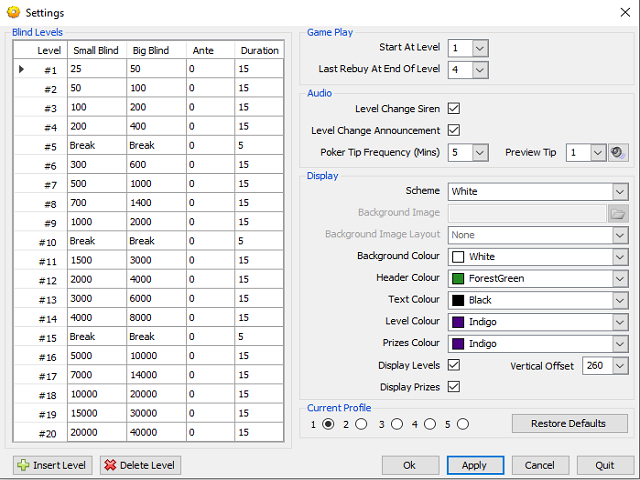Click duration cell of level #15

click(x=259, y=336)
